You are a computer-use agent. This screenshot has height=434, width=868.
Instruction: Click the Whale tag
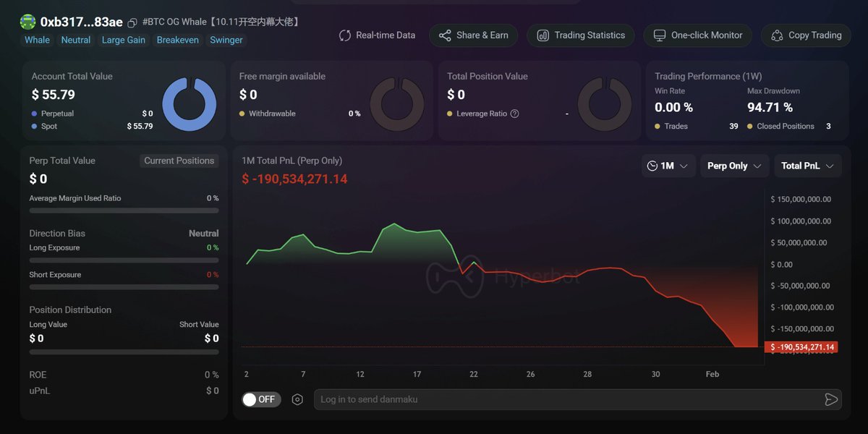pos(37,40)
